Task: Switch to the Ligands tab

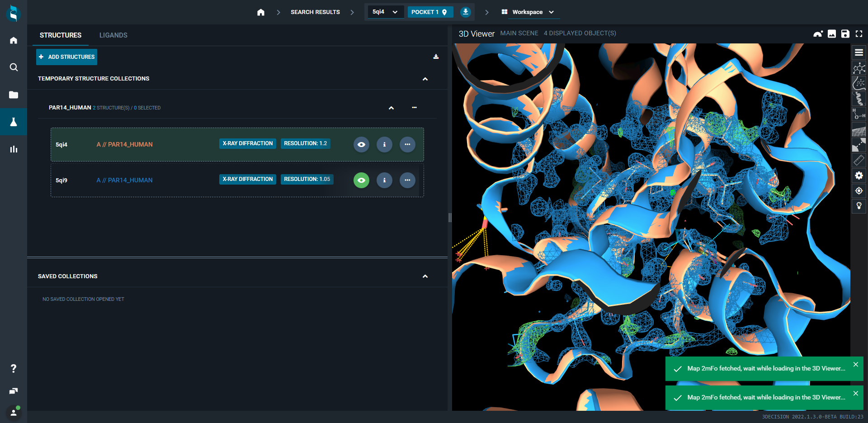Action: point(113,35)
